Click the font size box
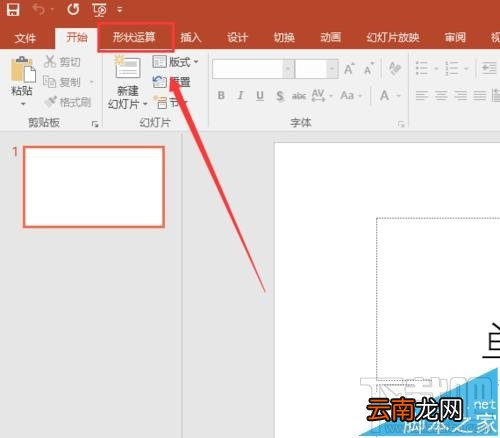 pyautogui.click(x=311, y=69)
